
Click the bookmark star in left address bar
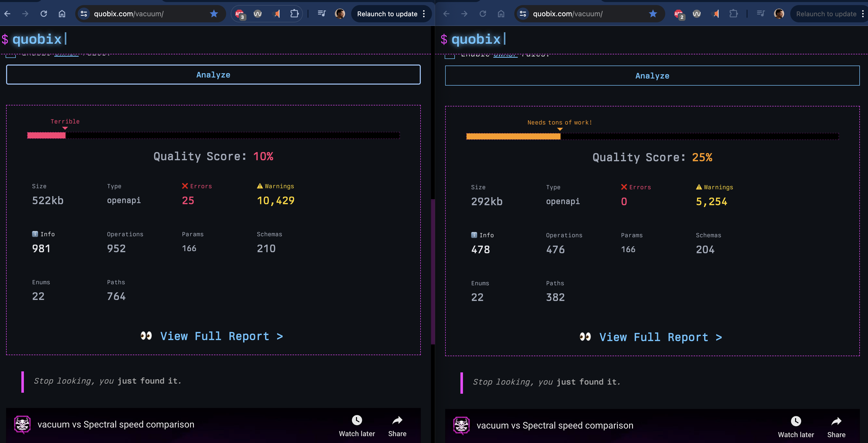tap(214, 14)
